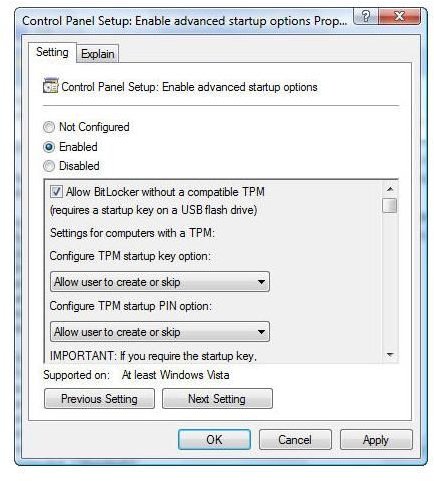Select the Enabled radio button
The height and width of the screenshot is (481, 434).
[49, 147]
